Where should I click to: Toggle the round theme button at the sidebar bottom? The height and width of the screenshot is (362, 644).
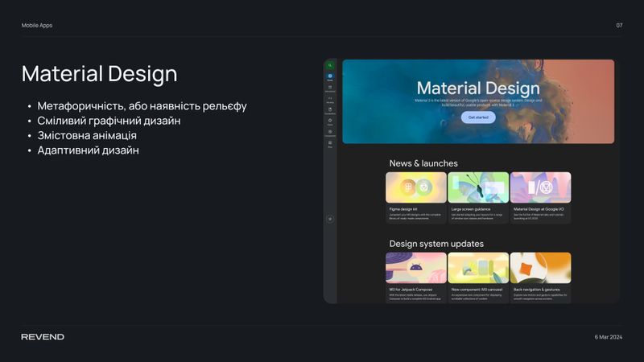(x=330, y=219)
